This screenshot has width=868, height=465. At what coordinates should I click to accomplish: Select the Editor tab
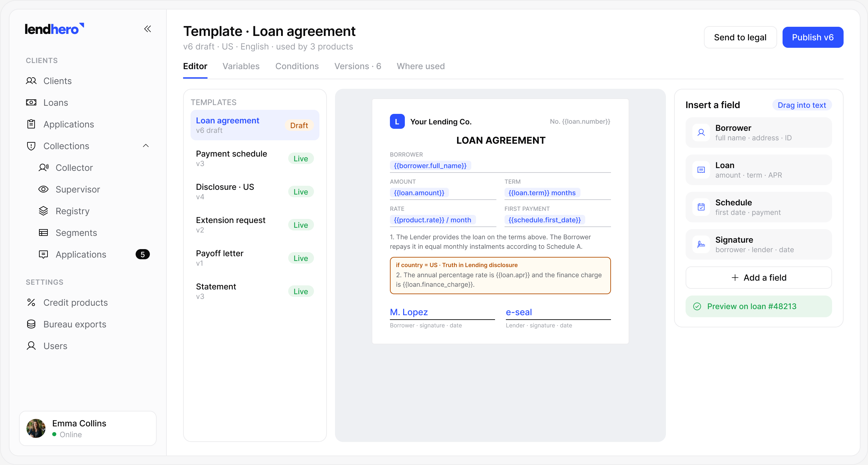click(195, 66)
